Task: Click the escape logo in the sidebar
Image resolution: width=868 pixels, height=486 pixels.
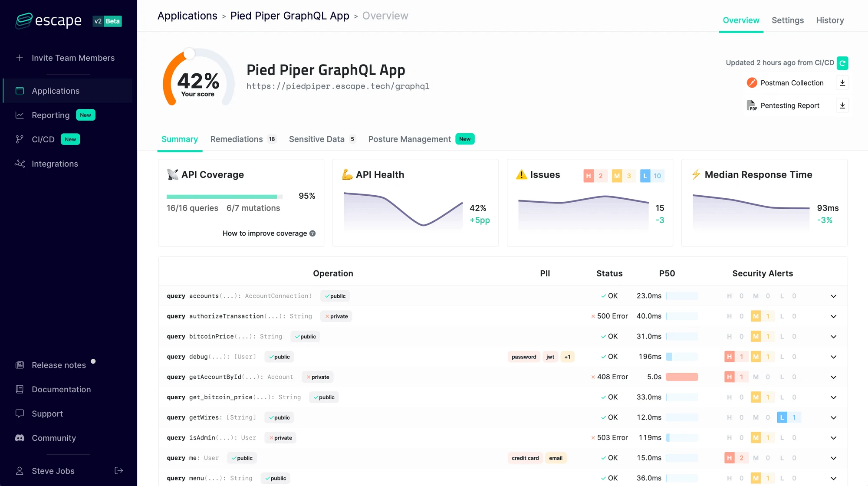Action: (x=48, y=20)
